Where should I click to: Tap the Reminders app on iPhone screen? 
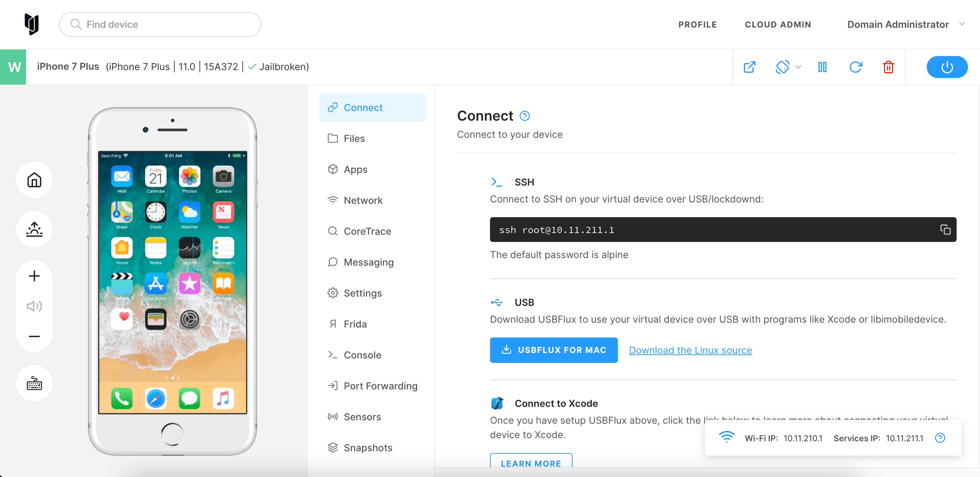[x=223, y=248]
